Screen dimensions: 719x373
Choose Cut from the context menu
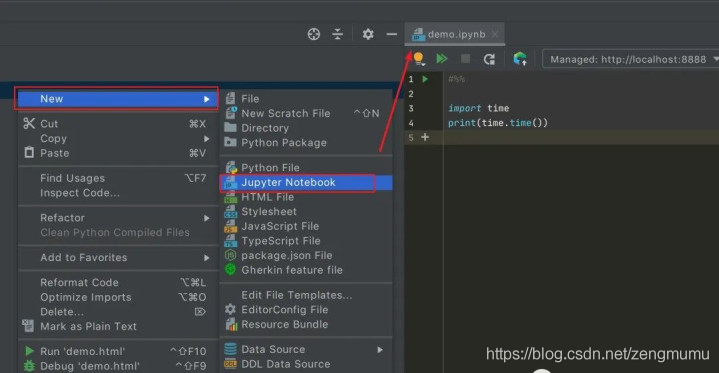coord(118,124)
